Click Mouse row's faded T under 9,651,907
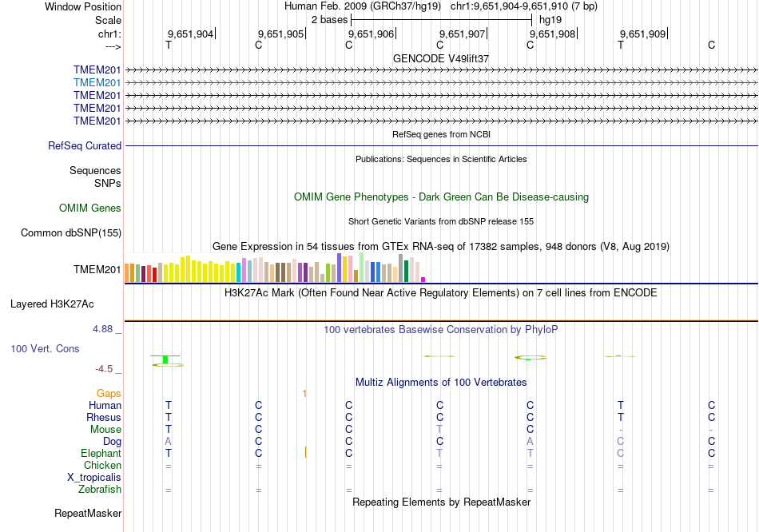Image resolution: width=759 pixels, height=532 pixels. coord(439,430)
